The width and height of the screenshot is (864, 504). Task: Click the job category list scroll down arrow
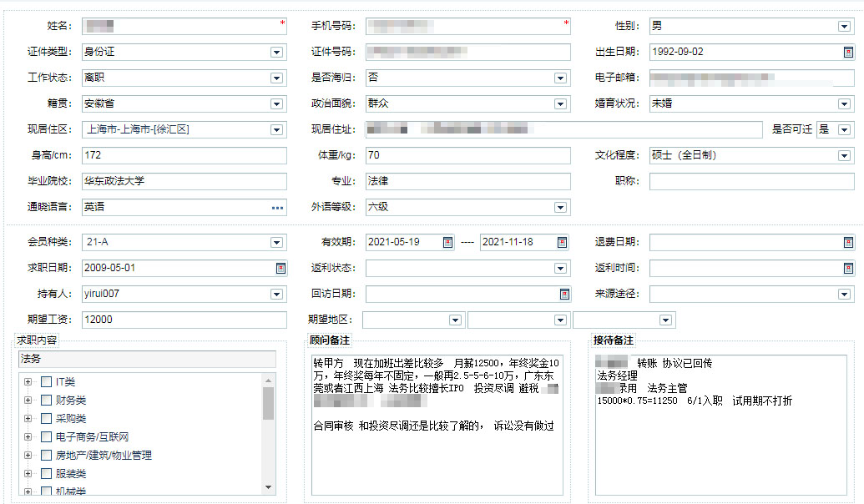(268, 487)
